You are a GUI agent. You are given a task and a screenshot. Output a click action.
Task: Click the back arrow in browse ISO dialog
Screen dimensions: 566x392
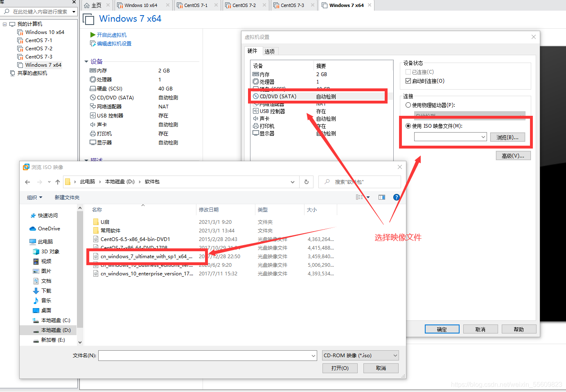(x=27, y=182)
